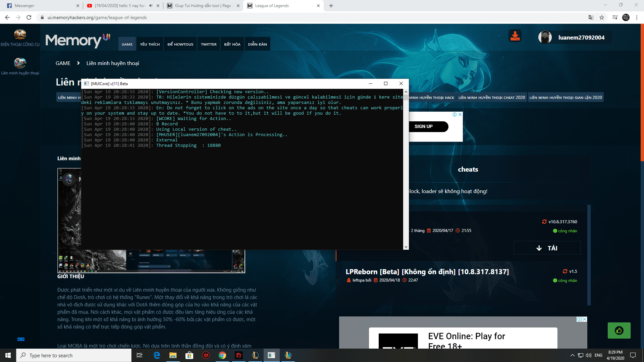Select GAME navigation menu item
The width and height of the screenshot is (644, 362).
[127, 44]
